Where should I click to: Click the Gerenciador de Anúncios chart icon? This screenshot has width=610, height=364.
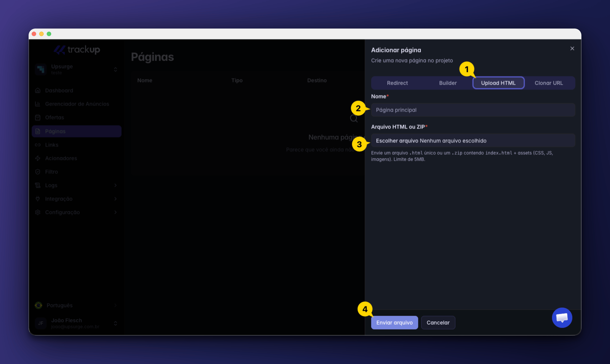[38, 104]
